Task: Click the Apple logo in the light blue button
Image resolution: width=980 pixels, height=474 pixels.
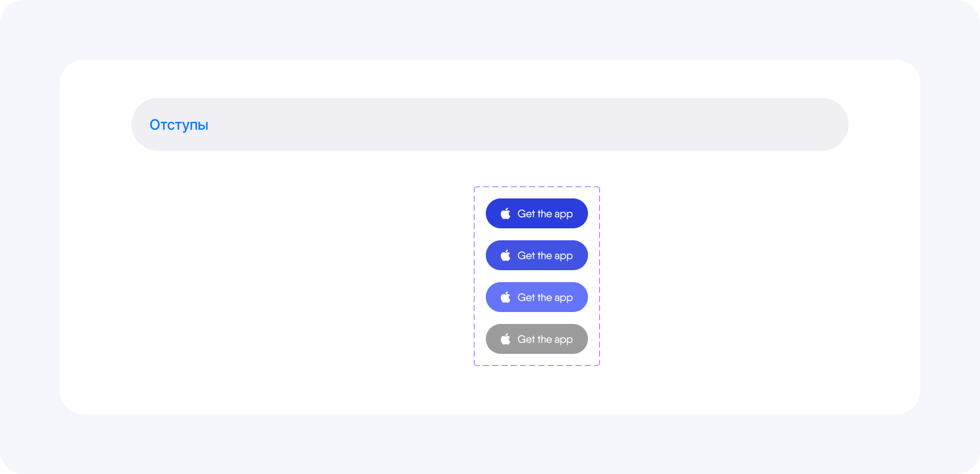Action: click(506, 297)
